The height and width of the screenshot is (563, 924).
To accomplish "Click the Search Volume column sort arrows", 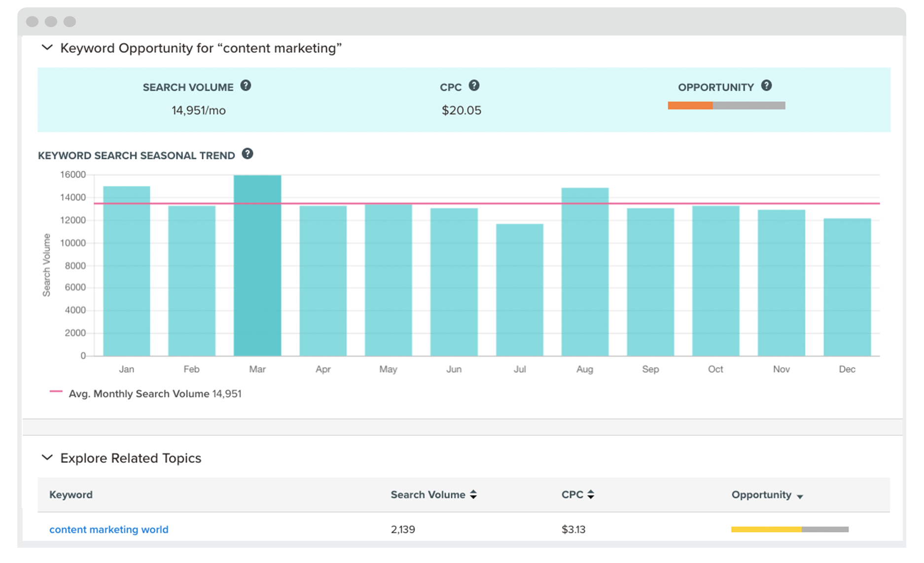I will coord(473,494).
